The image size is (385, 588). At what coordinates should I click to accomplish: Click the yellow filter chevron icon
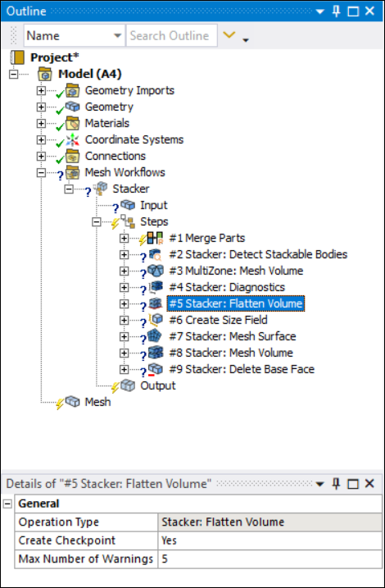pyautogui.click(x=229, y=35)
